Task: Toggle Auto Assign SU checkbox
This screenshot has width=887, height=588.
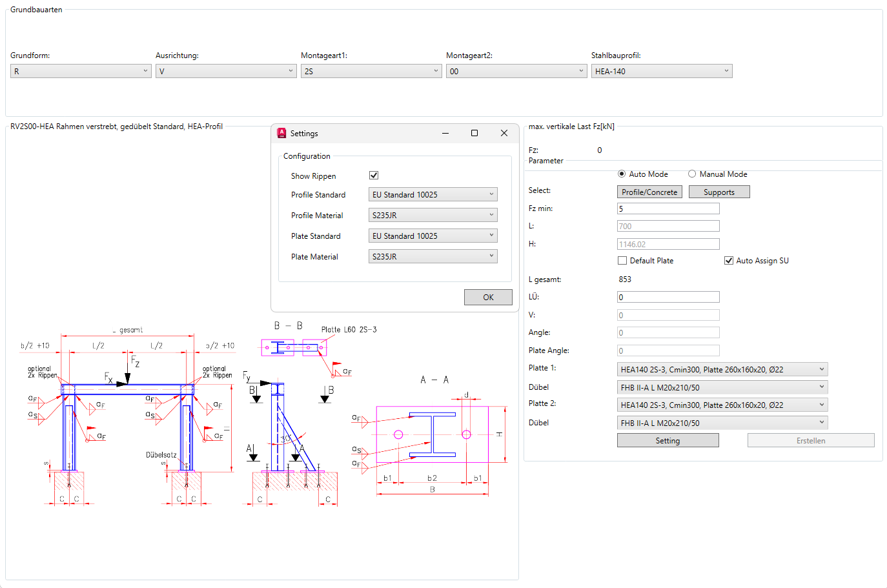Action: point(729,261)
